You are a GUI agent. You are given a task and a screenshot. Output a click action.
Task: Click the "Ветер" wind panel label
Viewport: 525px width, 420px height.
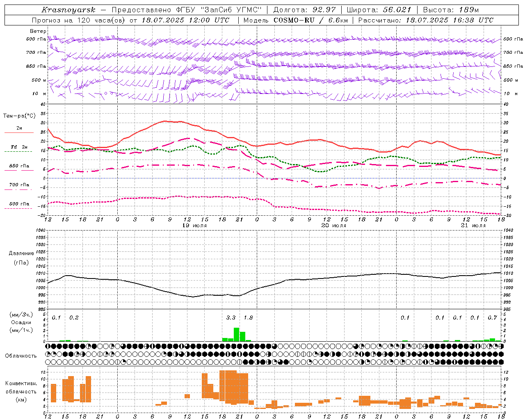[38, 31]
